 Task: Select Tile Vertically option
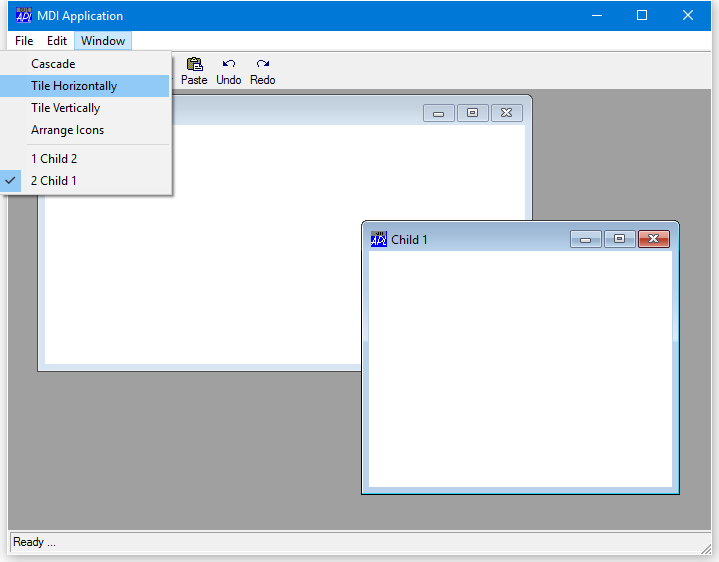point(66,108)
